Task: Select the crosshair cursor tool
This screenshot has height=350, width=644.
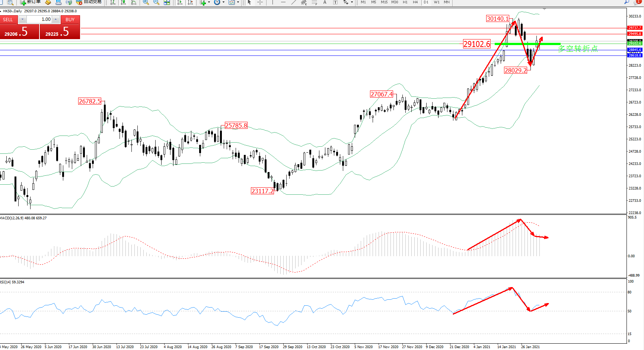Action: (260, 2)
